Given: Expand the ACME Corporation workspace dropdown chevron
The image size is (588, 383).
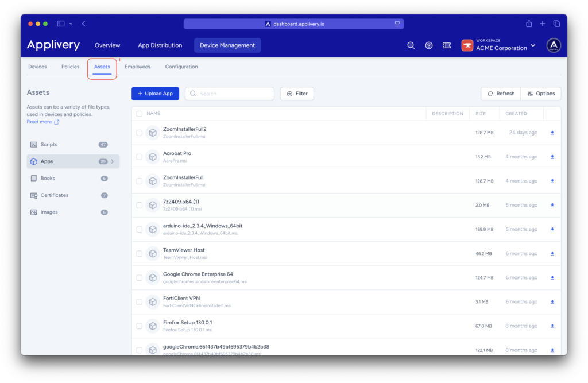Looking at the screenshot, I should click(533, 46).
